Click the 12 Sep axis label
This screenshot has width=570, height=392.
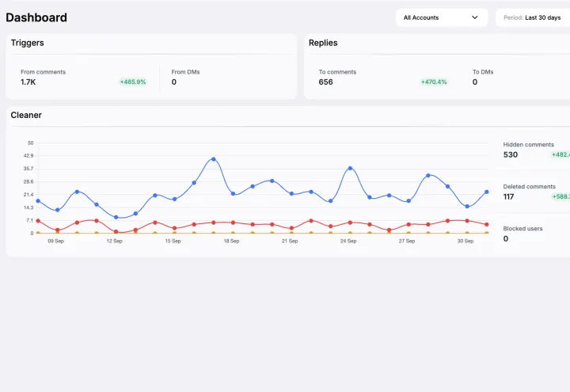[x=115, y=241]
